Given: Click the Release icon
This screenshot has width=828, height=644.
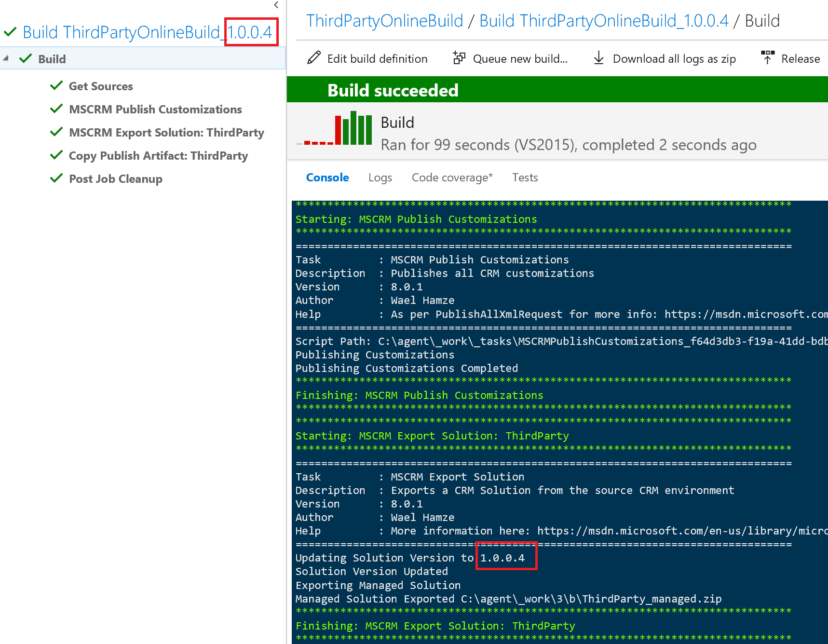Looking at the screenshot, I should click(x=768, y=57).
